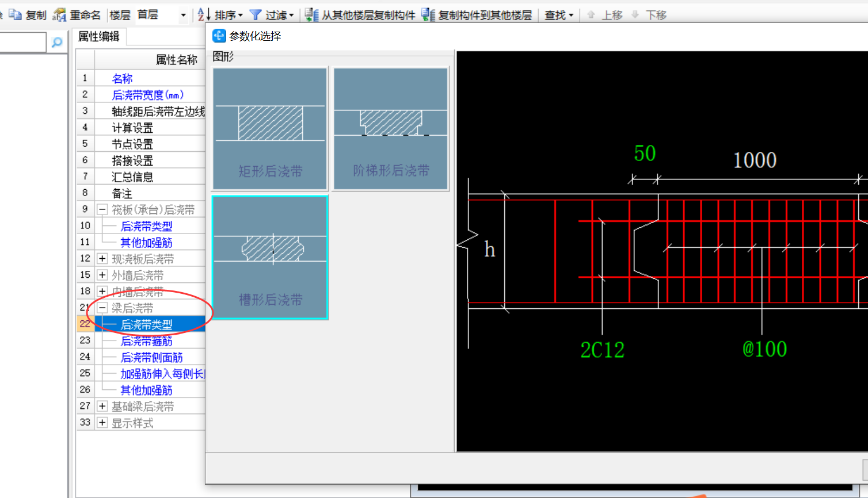868x498 pixels.
Task: Select the 备注 property row
Action: coord(141,193)
